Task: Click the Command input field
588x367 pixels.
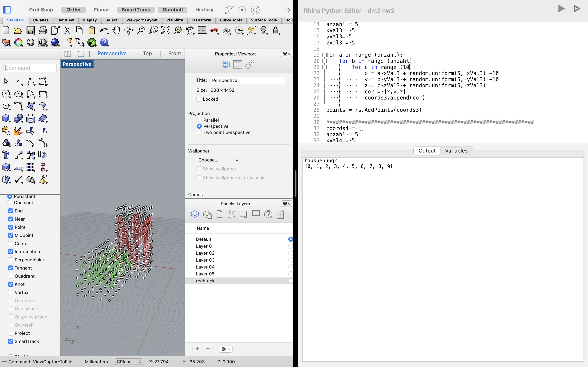Action: pyautogui.click(x=30, y=68)
